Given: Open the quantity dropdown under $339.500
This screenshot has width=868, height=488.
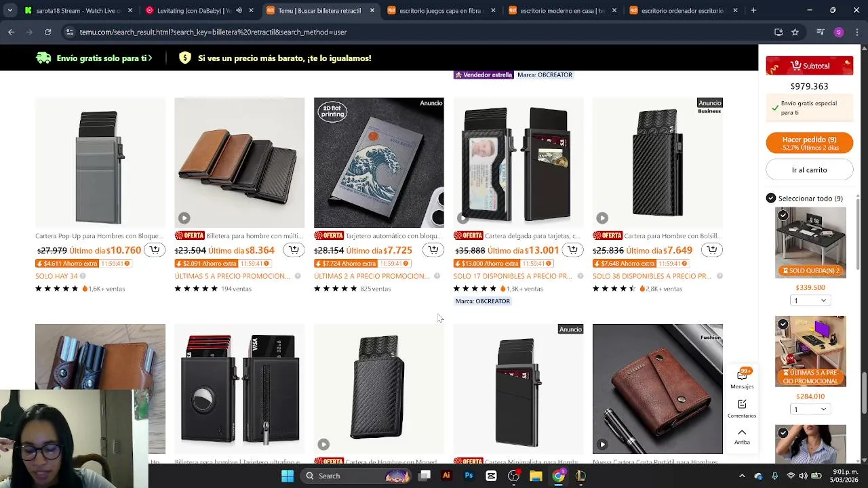Looking at the screenshot, I should [810, 300].
